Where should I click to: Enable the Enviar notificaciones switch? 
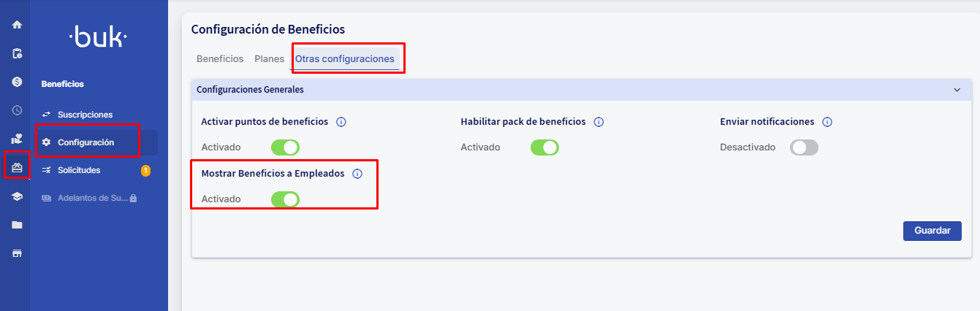(x=804, y=147)
